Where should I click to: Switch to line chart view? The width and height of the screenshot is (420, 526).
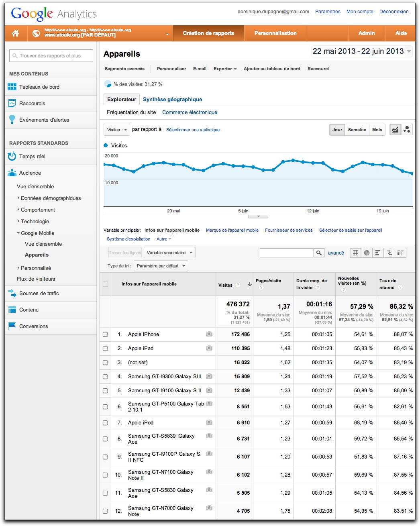click(x=396, y=130)
